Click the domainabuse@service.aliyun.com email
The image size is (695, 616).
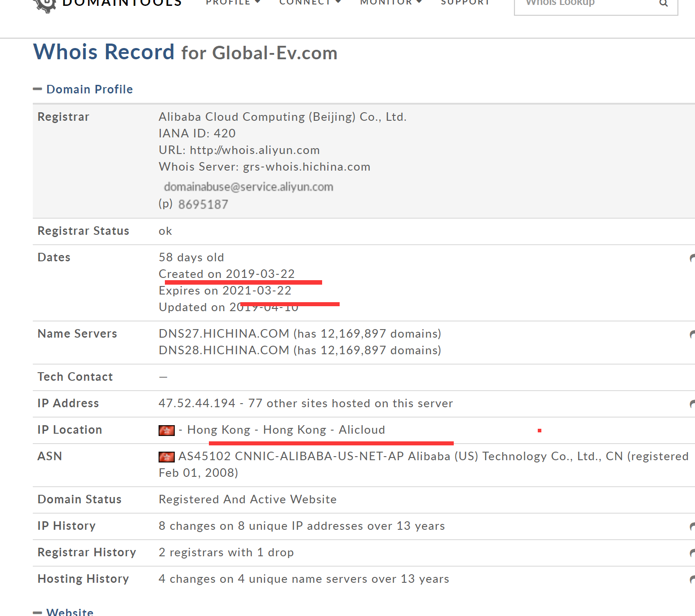tap(248, 187)
